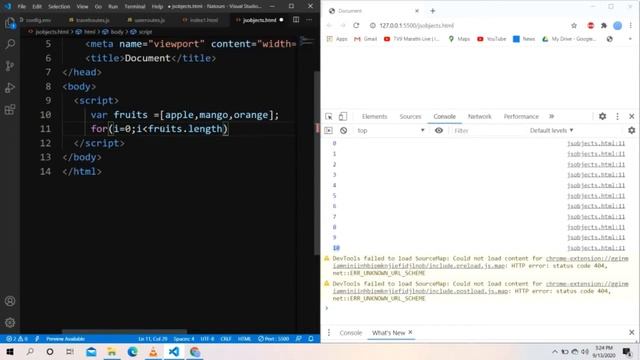Open Default levels dropdown
The image size is (640, 360).
551,131
